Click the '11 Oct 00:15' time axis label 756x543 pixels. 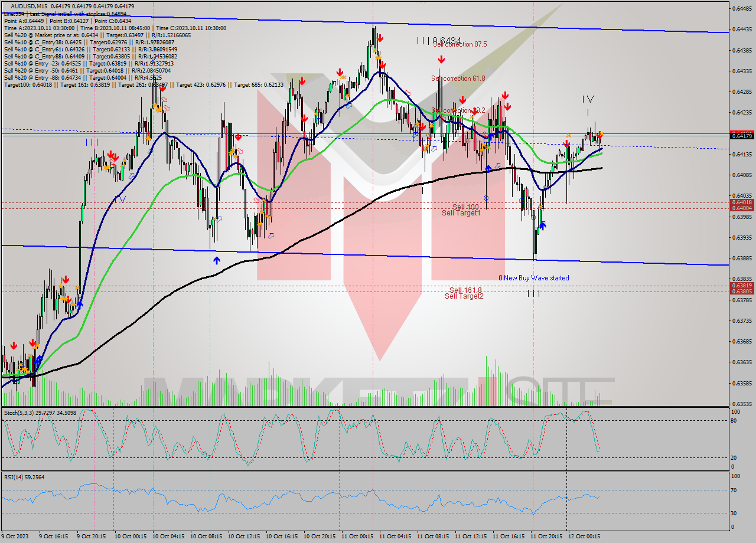tap(357, 536)
